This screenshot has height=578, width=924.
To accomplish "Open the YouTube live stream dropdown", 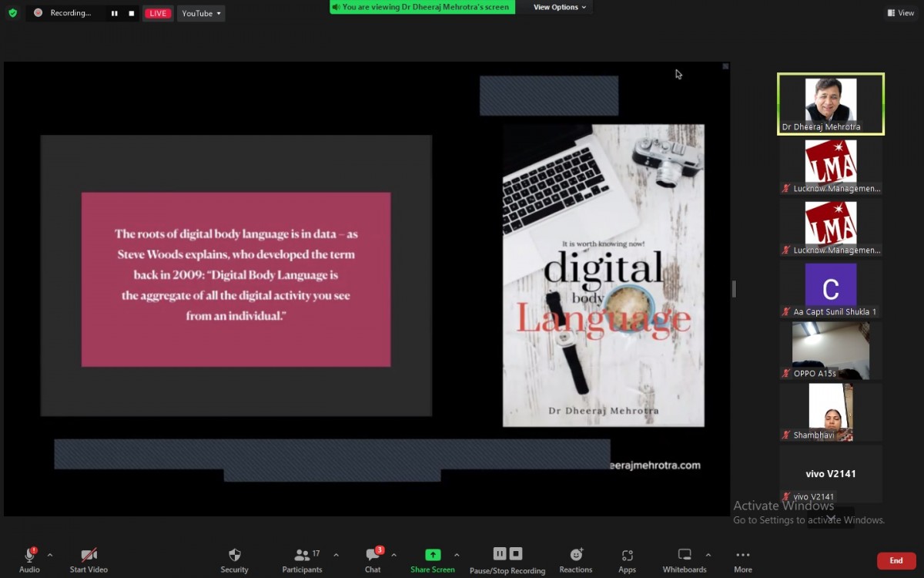I will [x=202, y=13].
